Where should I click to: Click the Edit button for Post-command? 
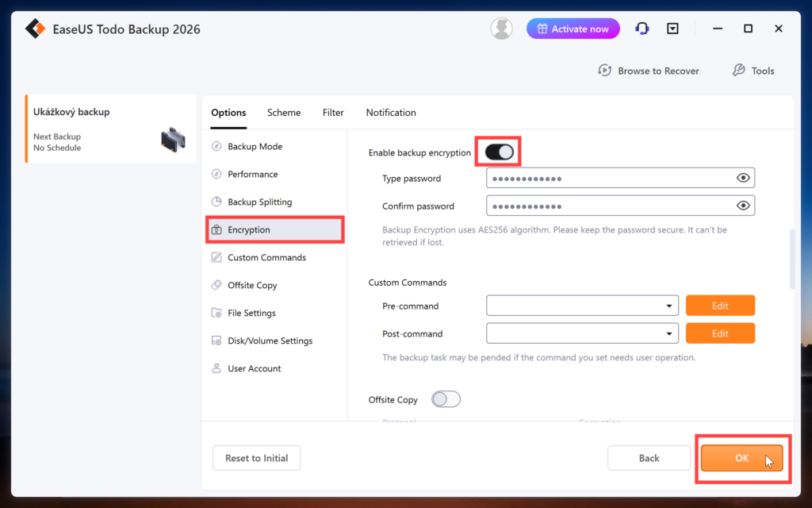click(x=720, y=333)
